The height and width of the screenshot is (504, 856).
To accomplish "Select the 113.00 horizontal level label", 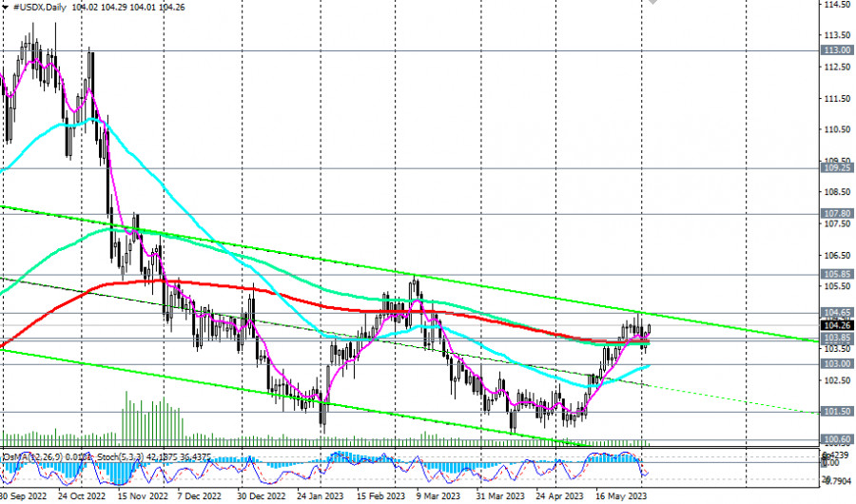I will click(837, 49).
